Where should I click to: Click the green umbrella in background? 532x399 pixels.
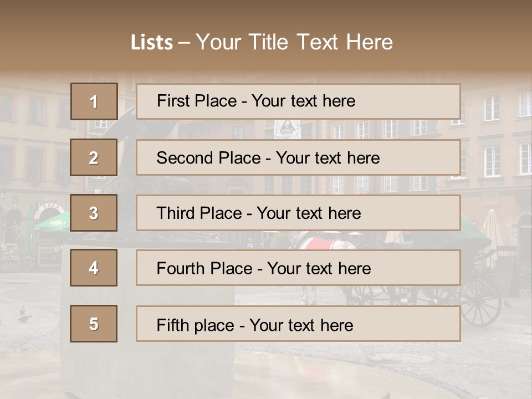[53, 222]
